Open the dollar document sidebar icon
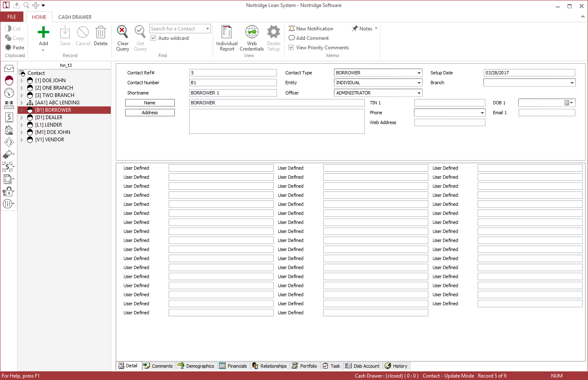 tap(9, 117)
